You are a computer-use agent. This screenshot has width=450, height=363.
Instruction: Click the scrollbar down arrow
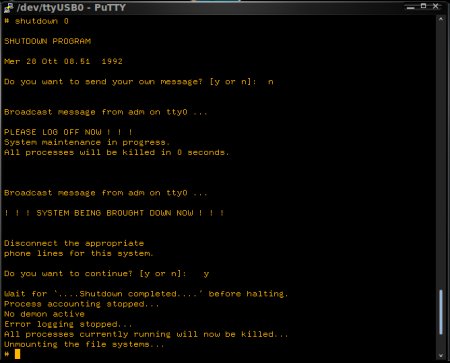[441, 355]
